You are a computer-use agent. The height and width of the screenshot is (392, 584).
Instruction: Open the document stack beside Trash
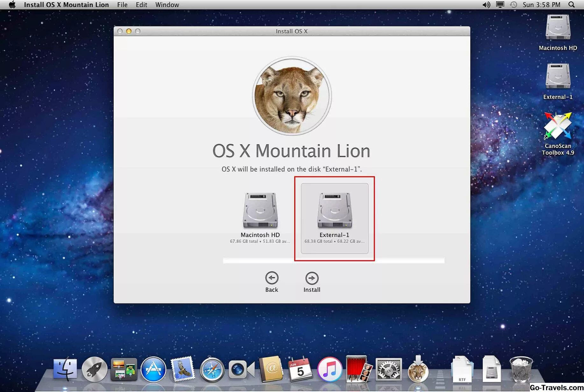pos(491,369)
